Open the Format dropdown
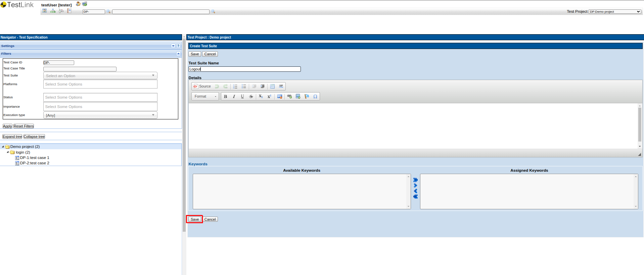The width and height of the screenshot is (644, 275). (x=205, y=97)
